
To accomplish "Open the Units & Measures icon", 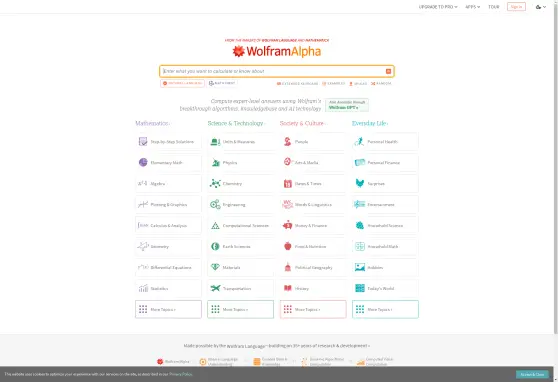I will point(215,142).
